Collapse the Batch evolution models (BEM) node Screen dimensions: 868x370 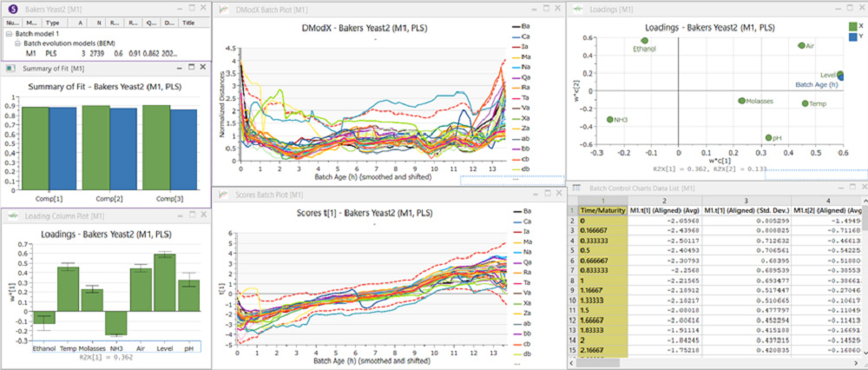(17, 43)
